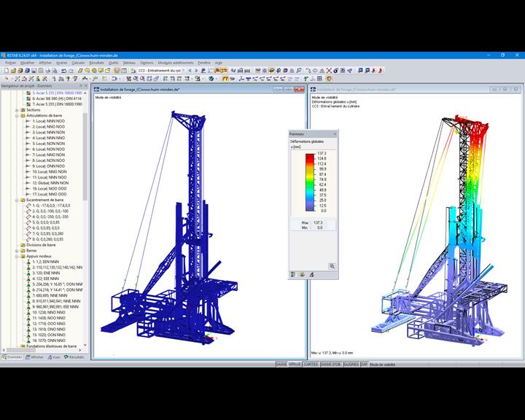Click the previous load case arrow
525x420 pixels.
(x=190, y=71)
